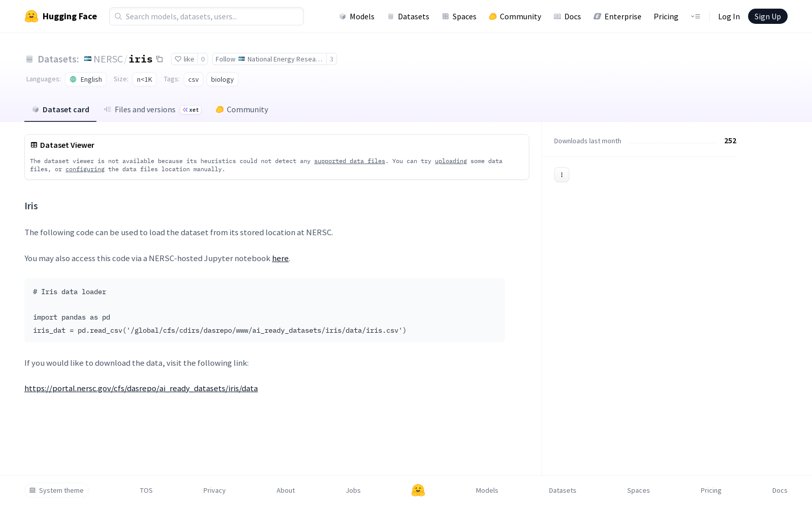
Task: Click the Hugging Face logo icon
Action: click(31, 16)
